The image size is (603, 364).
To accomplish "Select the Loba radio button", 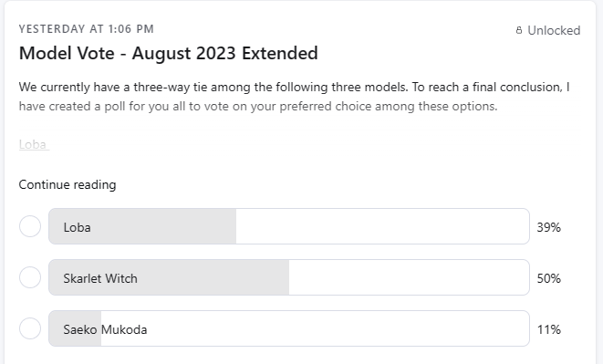I will point(30,226).
